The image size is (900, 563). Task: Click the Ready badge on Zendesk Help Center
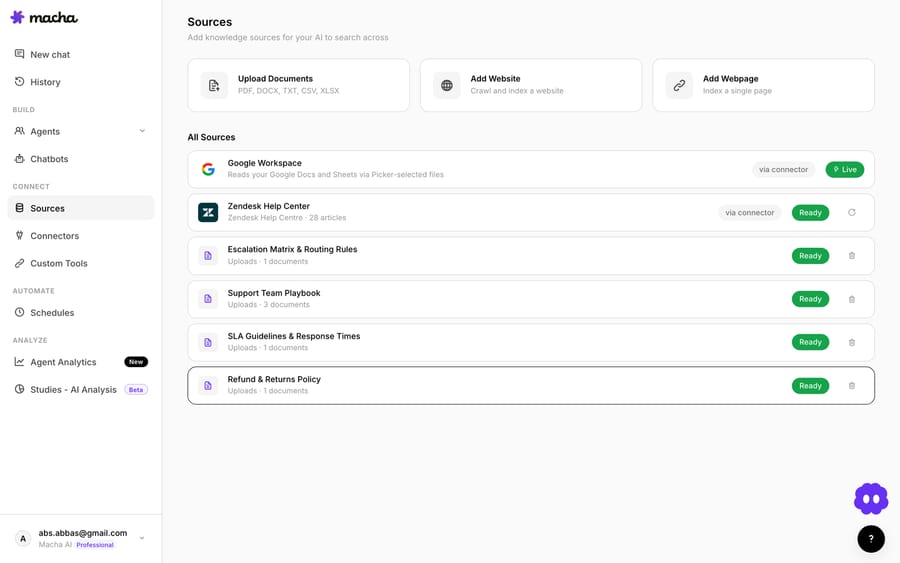810,212
